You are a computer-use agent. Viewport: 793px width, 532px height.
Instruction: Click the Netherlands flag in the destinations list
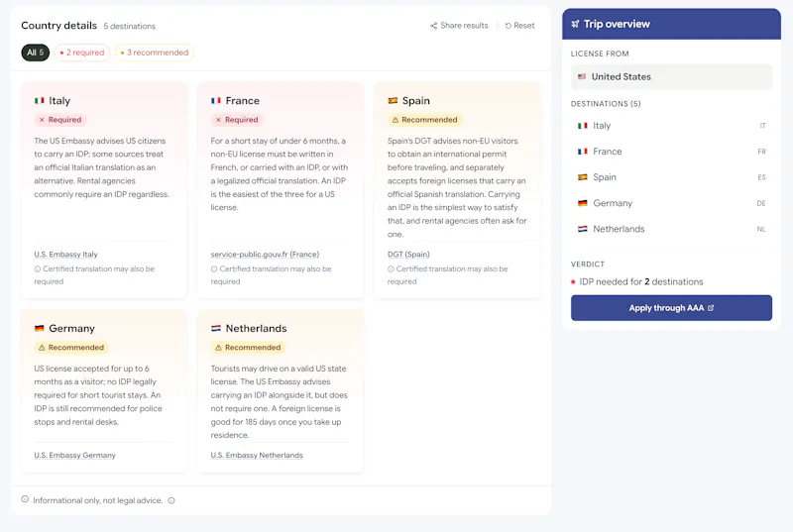pos(583,229)
